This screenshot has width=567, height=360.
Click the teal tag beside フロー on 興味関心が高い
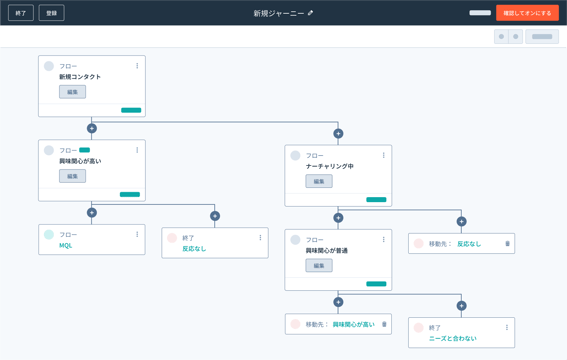coord(84,150)
